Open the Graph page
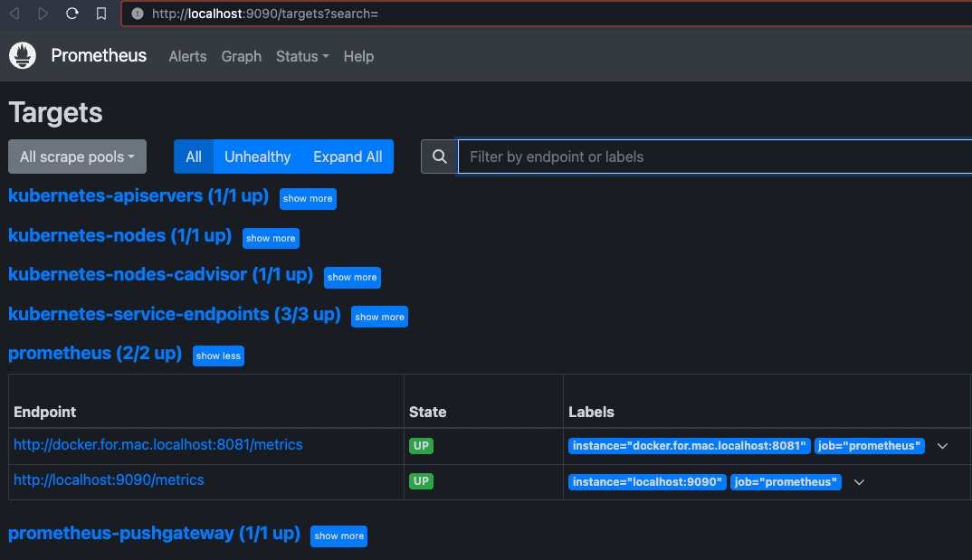This screenshot has height=560, width=972. (x=241, y=56)
